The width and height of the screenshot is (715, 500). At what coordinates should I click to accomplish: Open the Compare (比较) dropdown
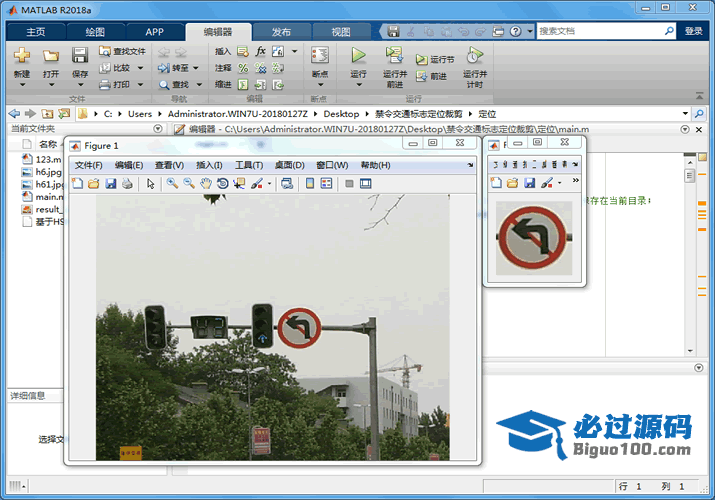pos(140,68)
